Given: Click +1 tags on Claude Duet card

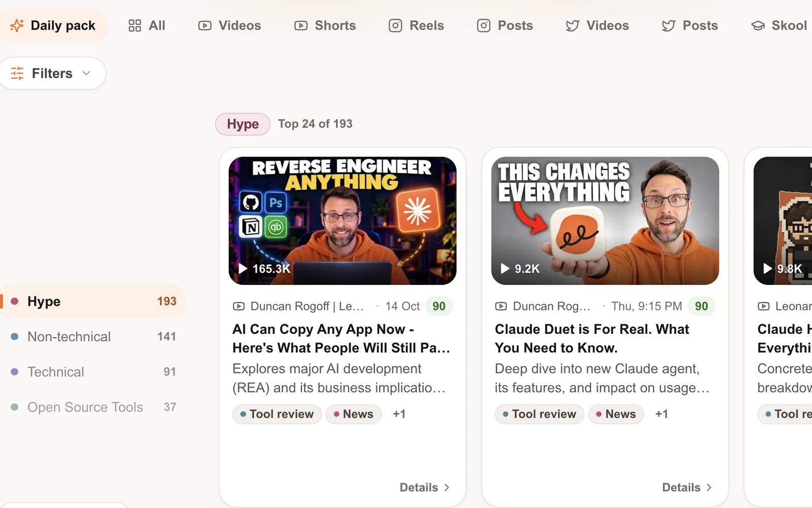Looking at the screenshot, I should [662, 414].
